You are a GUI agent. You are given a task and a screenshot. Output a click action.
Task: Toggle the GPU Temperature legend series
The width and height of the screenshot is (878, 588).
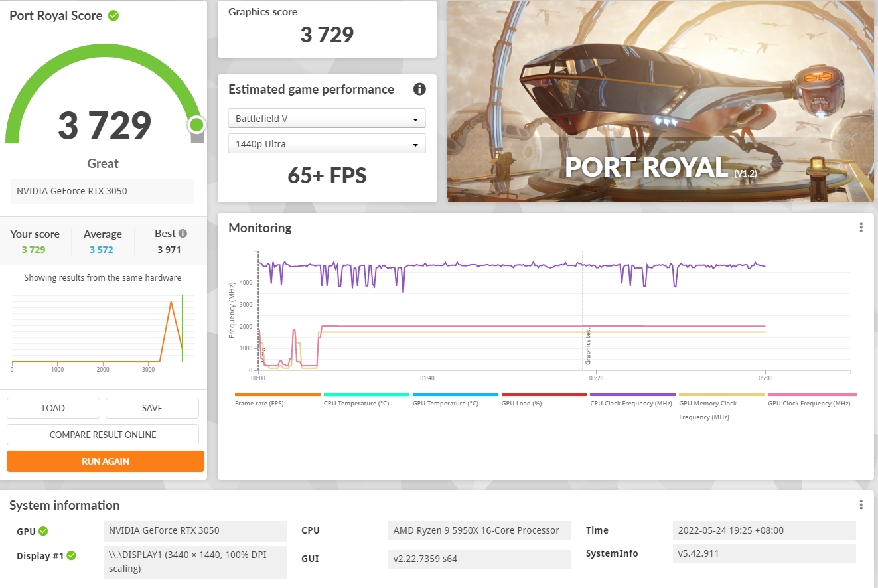click(455, 400)
